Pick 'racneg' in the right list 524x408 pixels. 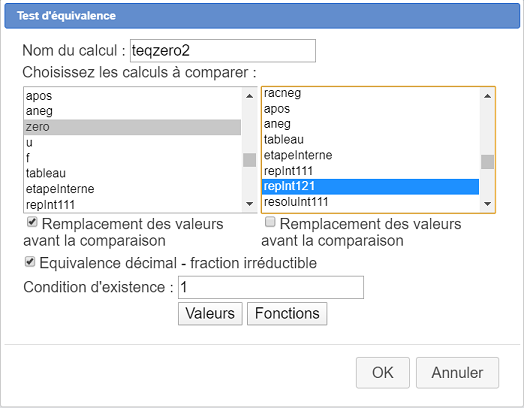(370, 93)
